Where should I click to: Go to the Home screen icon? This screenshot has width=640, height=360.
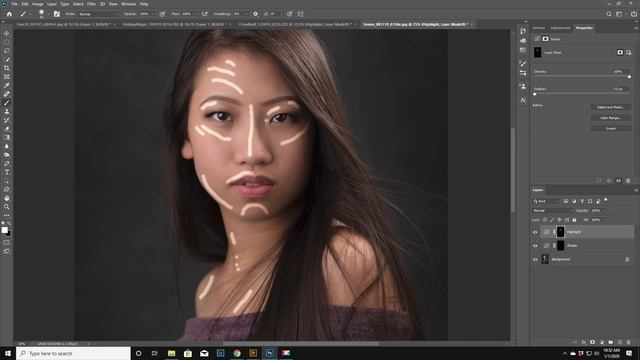point(9,14)
